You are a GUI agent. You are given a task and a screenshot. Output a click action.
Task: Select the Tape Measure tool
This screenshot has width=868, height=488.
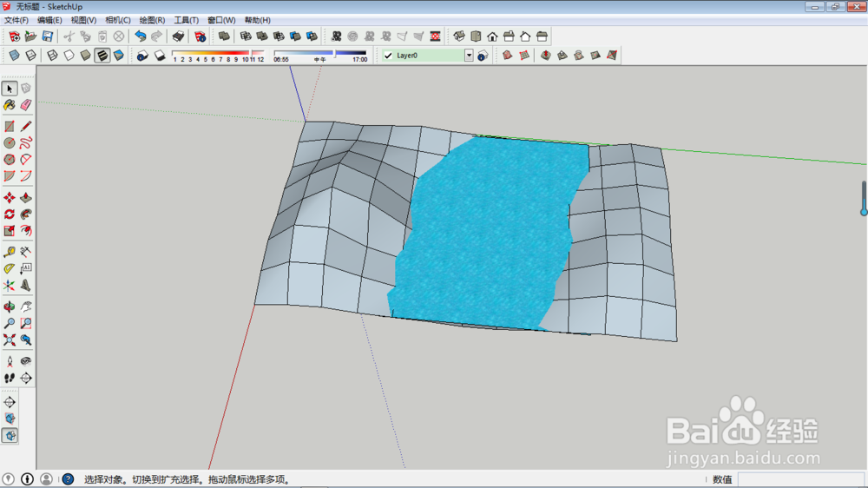point(10,252)
